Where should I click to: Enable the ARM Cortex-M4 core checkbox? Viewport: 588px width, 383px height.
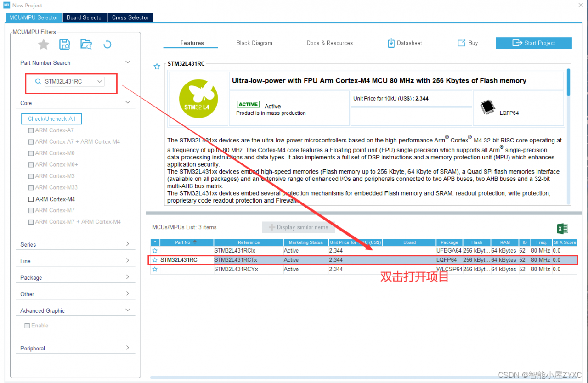pos(31,199)
